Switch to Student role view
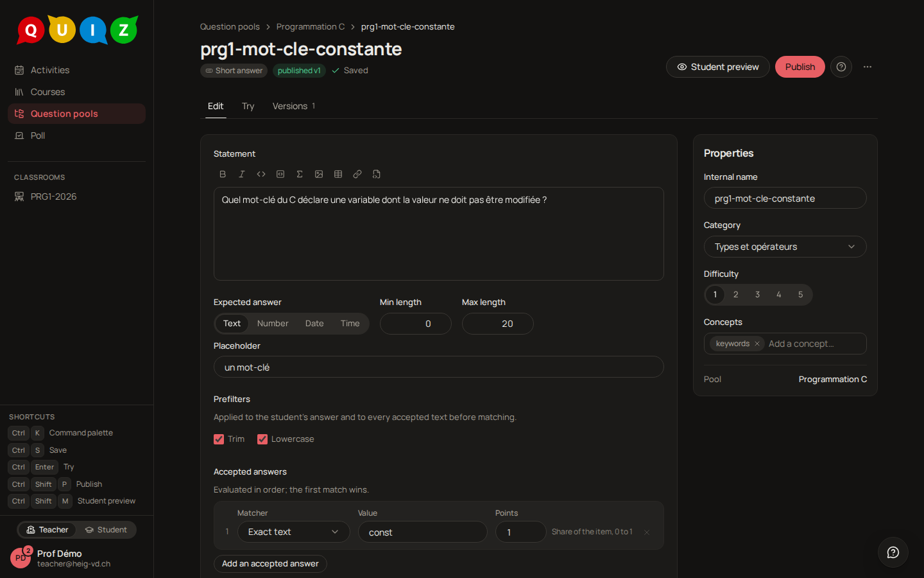 click(107, 530)
